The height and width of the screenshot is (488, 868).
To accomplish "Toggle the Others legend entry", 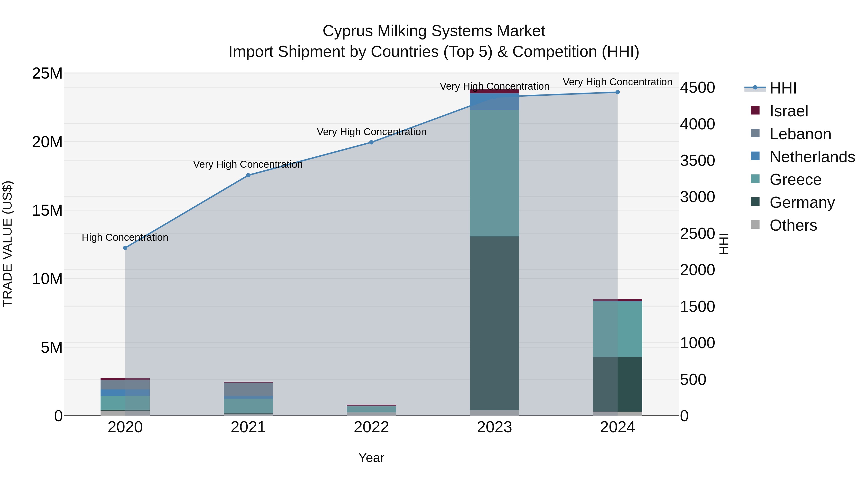I will 784,225.
